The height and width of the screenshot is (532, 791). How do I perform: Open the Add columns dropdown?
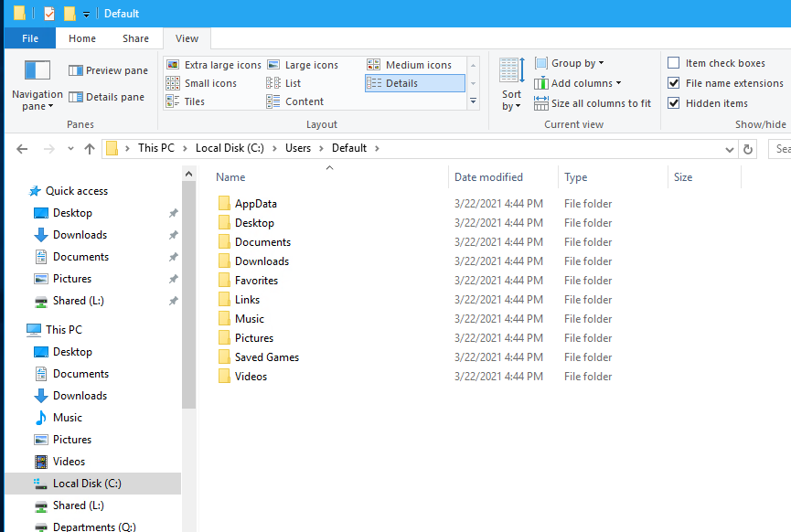[578, 83]
